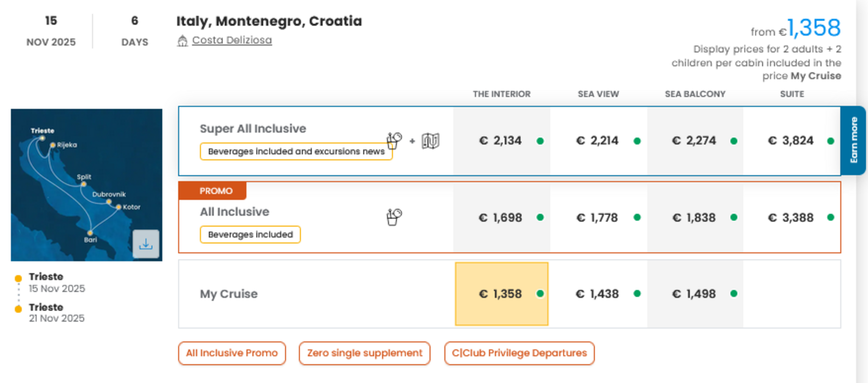This screenshot has width=868, height=383.
Task: Click the excursions map icon
Action: coord(430,141)
